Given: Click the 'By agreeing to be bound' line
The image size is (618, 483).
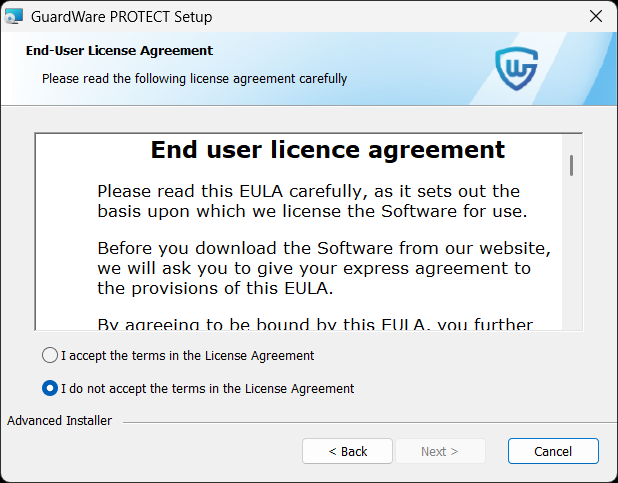Looking at the screenshot, I should [314, 323].
